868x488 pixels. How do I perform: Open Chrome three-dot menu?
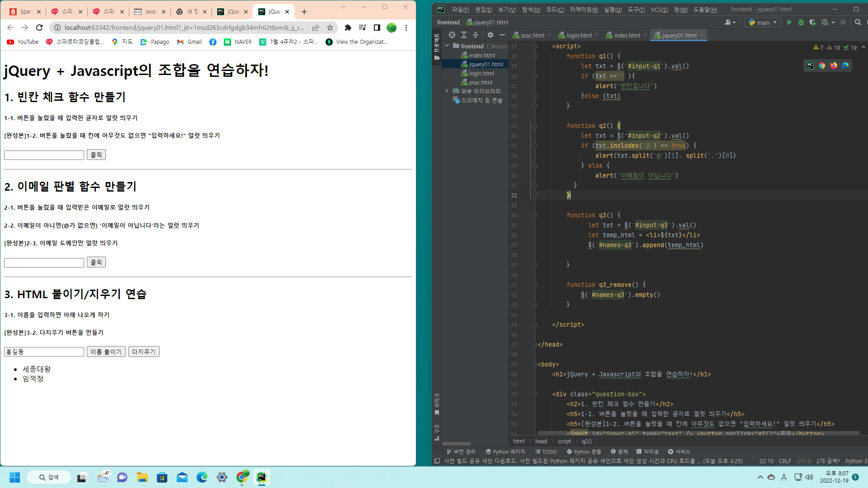click(406, 28)
